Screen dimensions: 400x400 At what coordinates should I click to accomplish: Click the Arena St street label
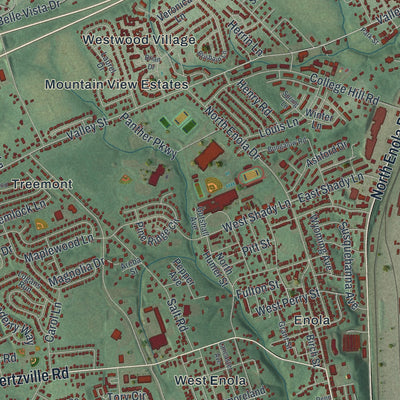131,266
